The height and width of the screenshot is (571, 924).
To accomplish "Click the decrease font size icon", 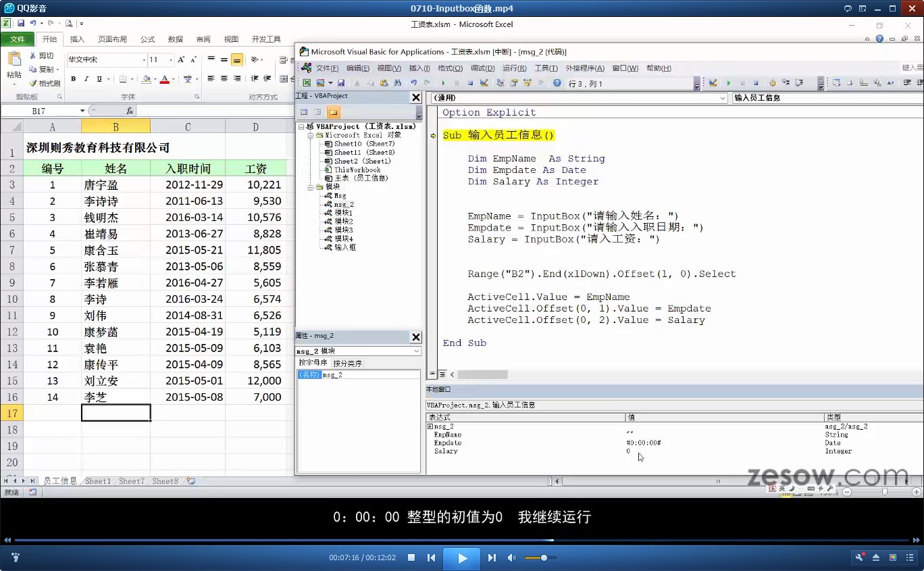I will click(194, 60).
